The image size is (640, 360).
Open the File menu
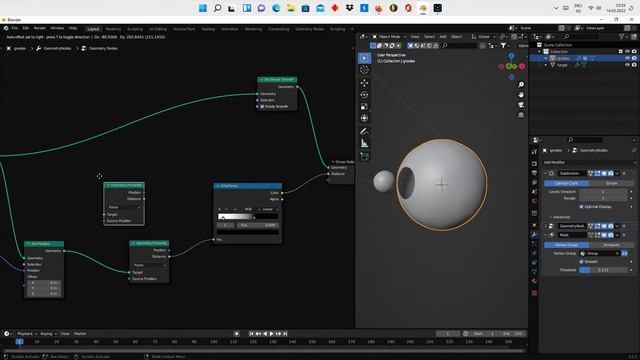pos(15,28)
